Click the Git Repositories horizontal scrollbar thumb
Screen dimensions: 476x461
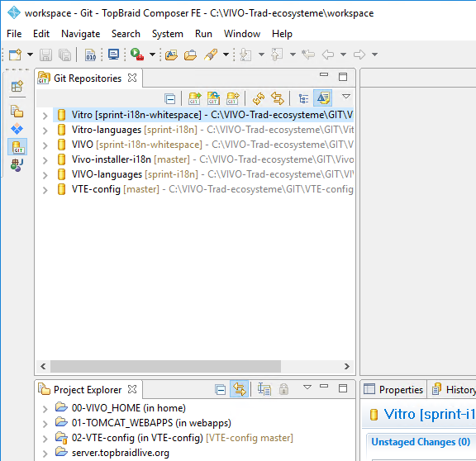[165, 366]
